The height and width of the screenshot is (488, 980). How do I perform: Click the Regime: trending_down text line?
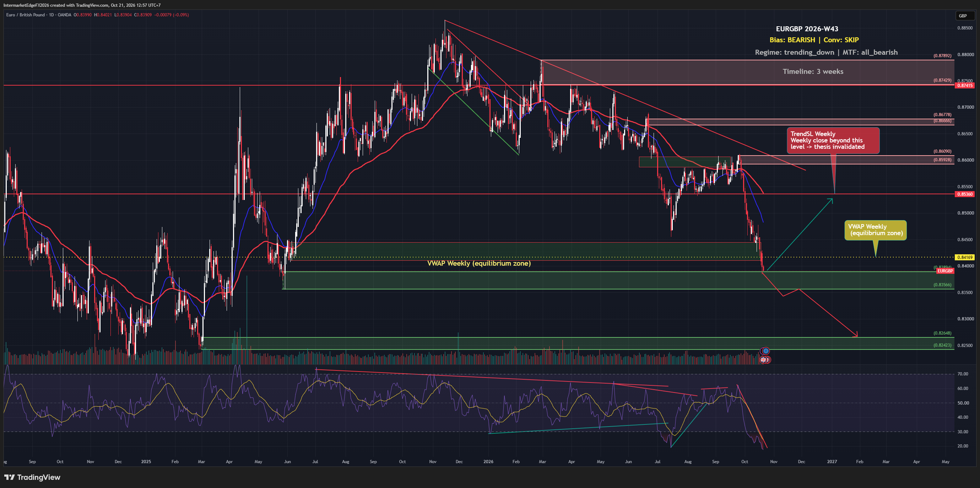826,53
